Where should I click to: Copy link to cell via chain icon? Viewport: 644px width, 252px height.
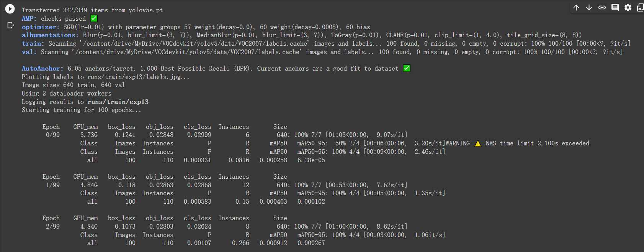pyautogui.click(x=602, y=7)
